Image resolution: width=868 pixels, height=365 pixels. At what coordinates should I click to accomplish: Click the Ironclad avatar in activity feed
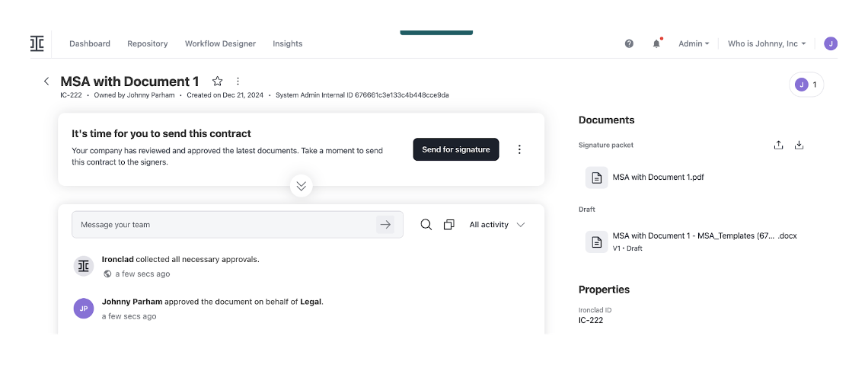(x=84, y=266)
